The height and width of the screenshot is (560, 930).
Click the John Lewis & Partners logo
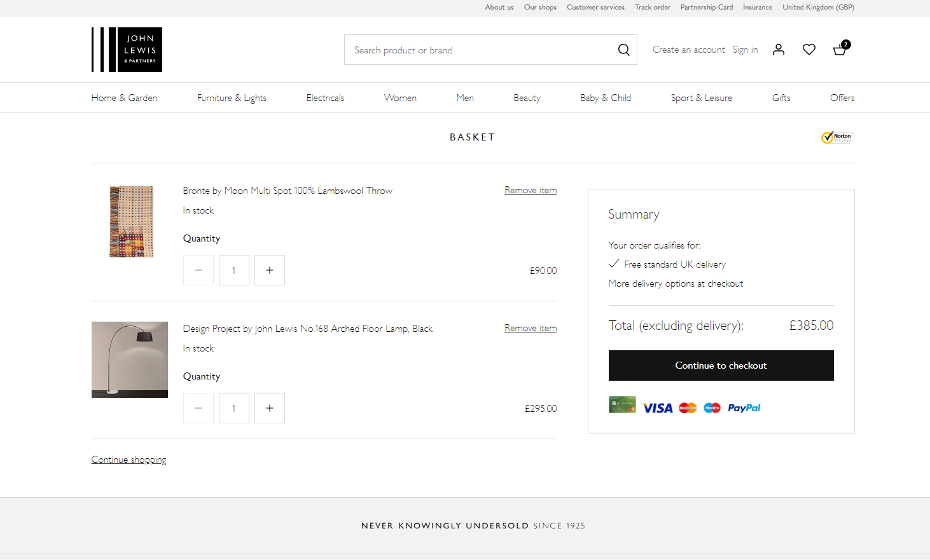coord(127,50)
